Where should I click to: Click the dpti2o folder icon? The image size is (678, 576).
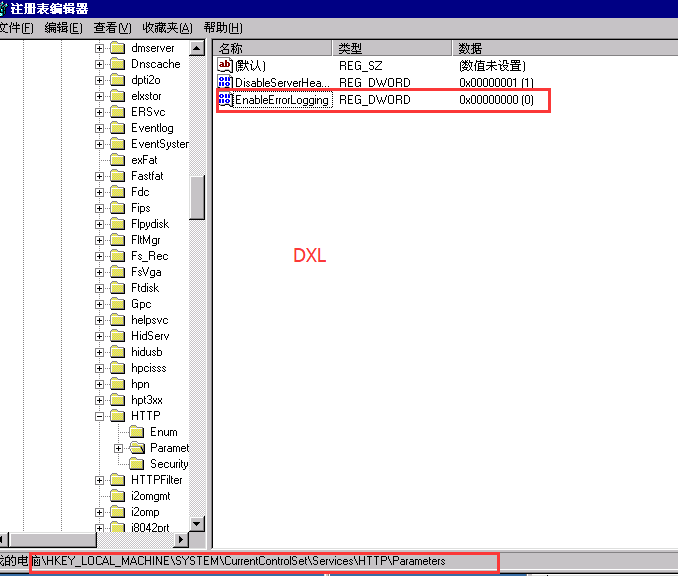[118, 80]
